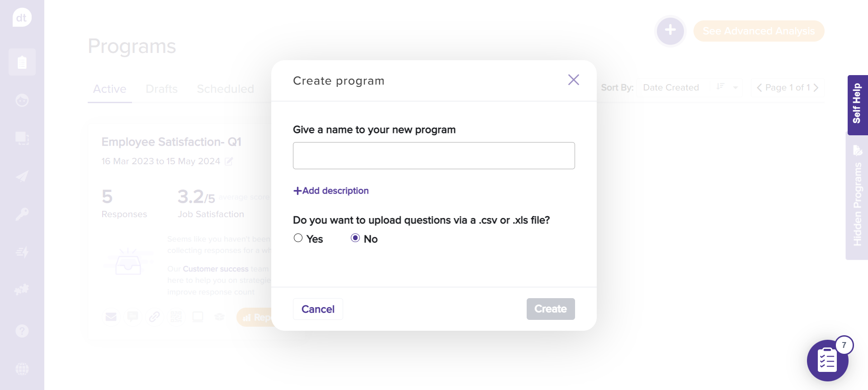Click the smiley face sidebar icon
The height and width of the screenshot is (390, 868).
pos(22,100)
